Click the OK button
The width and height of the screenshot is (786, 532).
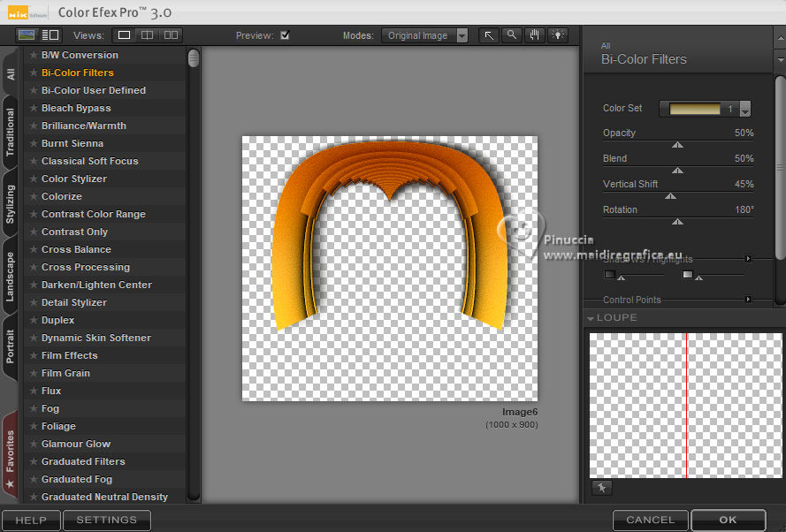click(x=728, y=520)
